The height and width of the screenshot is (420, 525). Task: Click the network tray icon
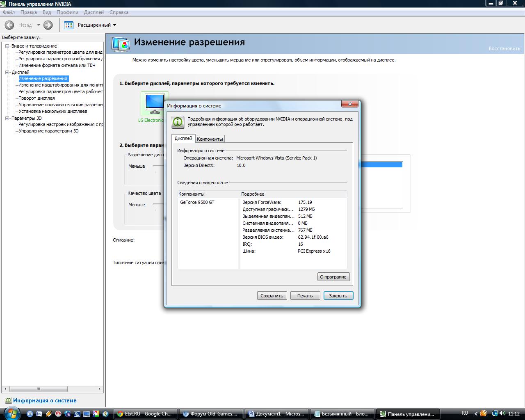(x=495, y=413)
